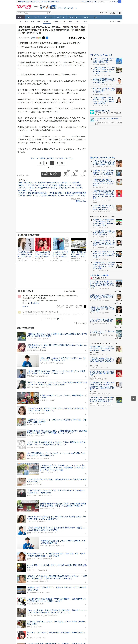Click the 新しい視点 exclamation reaction
This screenshot has width=138, height=644.
click(x=83, y=173)
